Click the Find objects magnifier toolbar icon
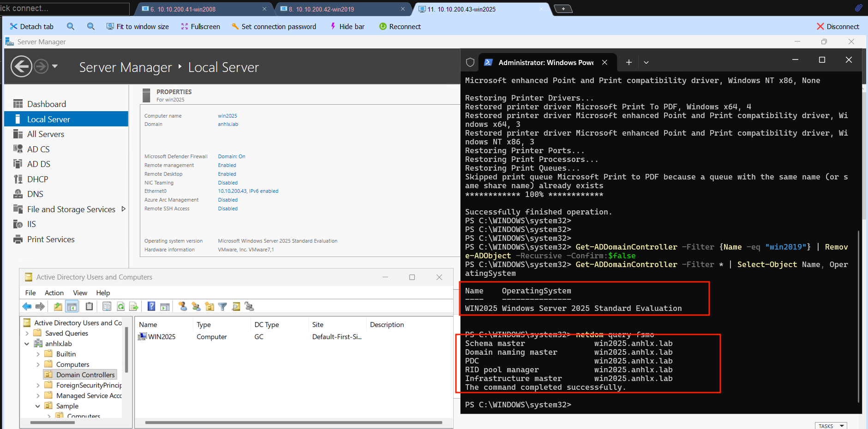 pyautogui.click(x=236, y=306)
